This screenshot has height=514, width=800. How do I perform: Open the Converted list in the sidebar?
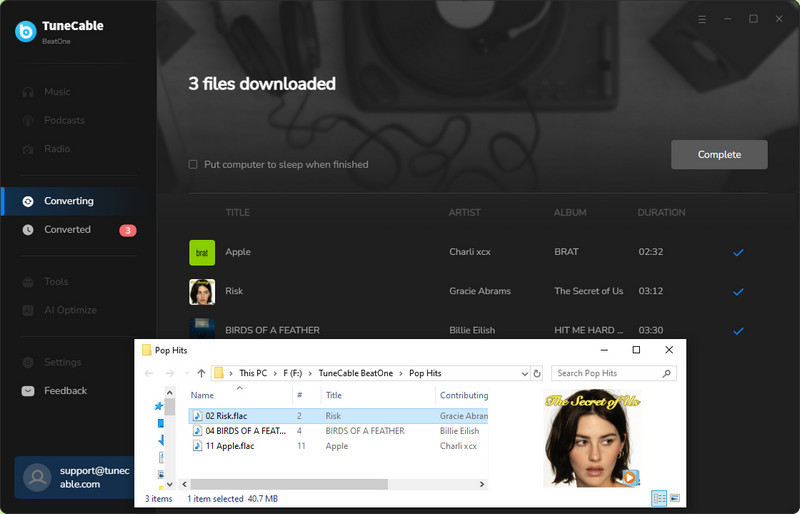click(67, 230)
